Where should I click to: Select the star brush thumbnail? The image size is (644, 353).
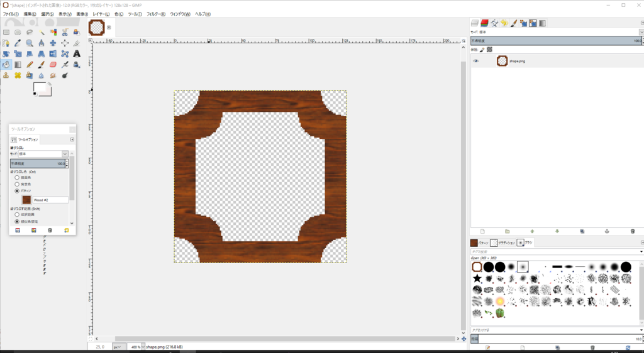tap(477, 278)
